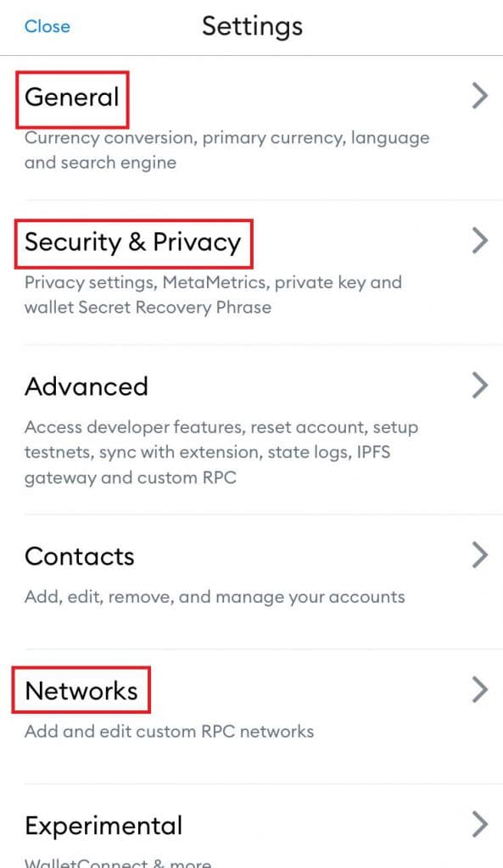503x868 pixels.
Task: Open the Experimental heading
Action: [x=103, y=826]
